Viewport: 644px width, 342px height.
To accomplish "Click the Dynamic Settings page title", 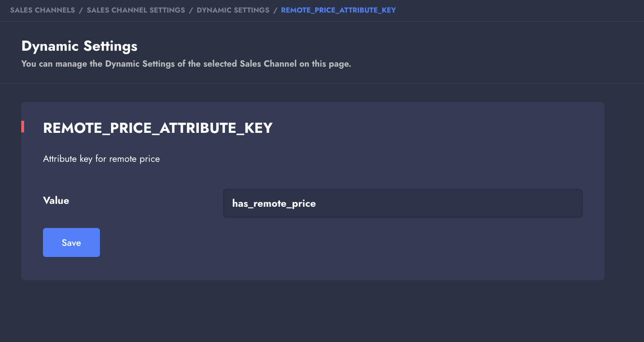I will click(x=79, y=46).
